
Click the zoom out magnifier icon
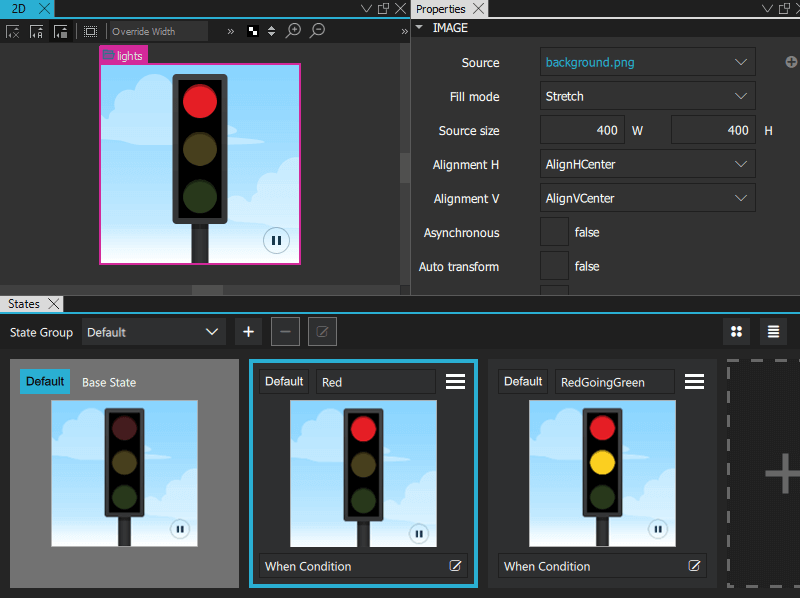pos(317,31)
